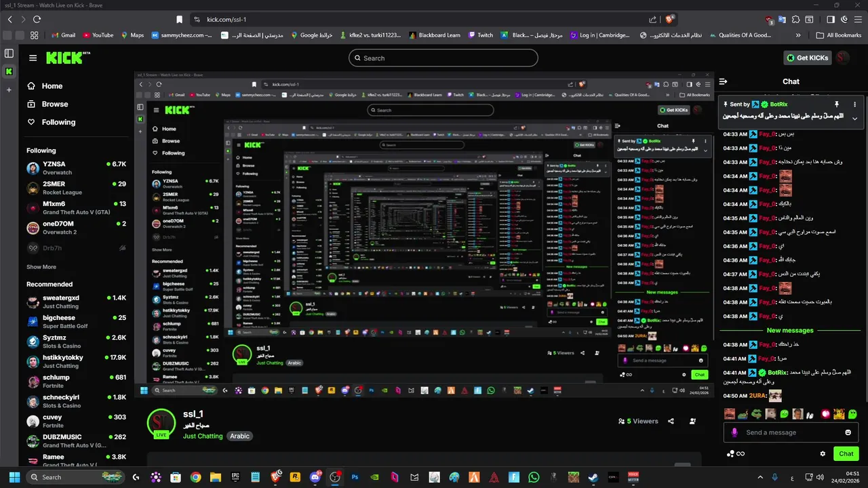Image resolution: width=868 pixels, height=488 pixels.
Task: Open the emoji picker in chat input
Action: click(848, 432)
